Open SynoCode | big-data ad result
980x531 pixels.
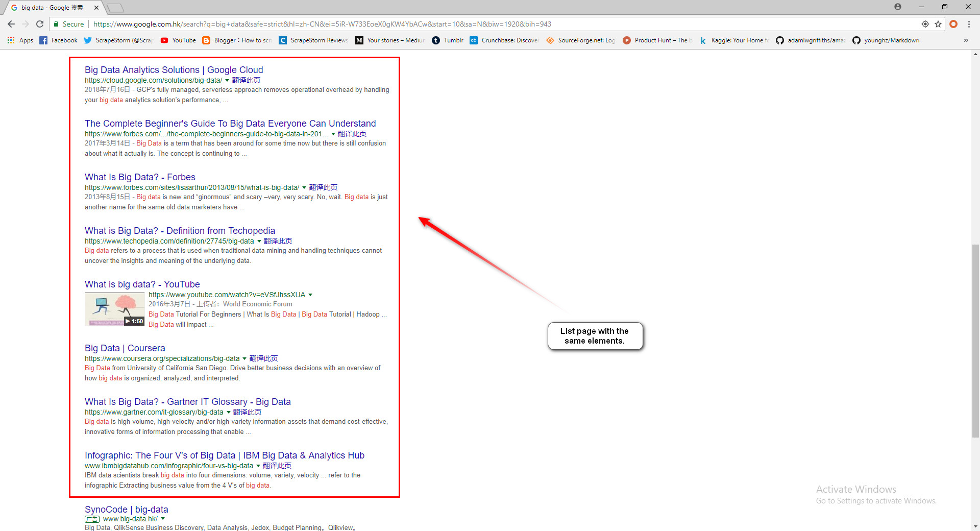[127, 510]
